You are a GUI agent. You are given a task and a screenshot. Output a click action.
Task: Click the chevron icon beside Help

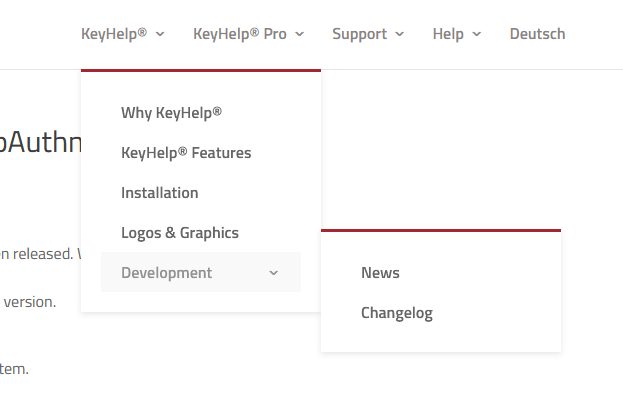pyautogui.click(x=476, y=34)
